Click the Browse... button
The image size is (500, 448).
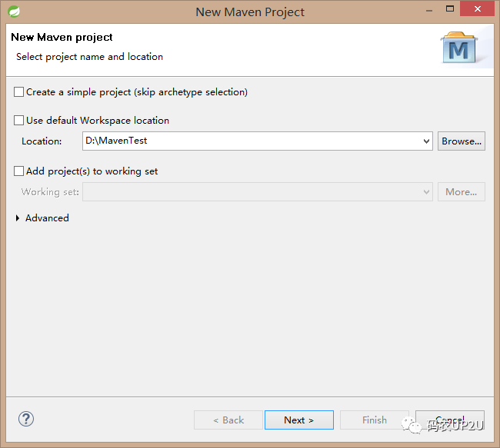[462, 141]
